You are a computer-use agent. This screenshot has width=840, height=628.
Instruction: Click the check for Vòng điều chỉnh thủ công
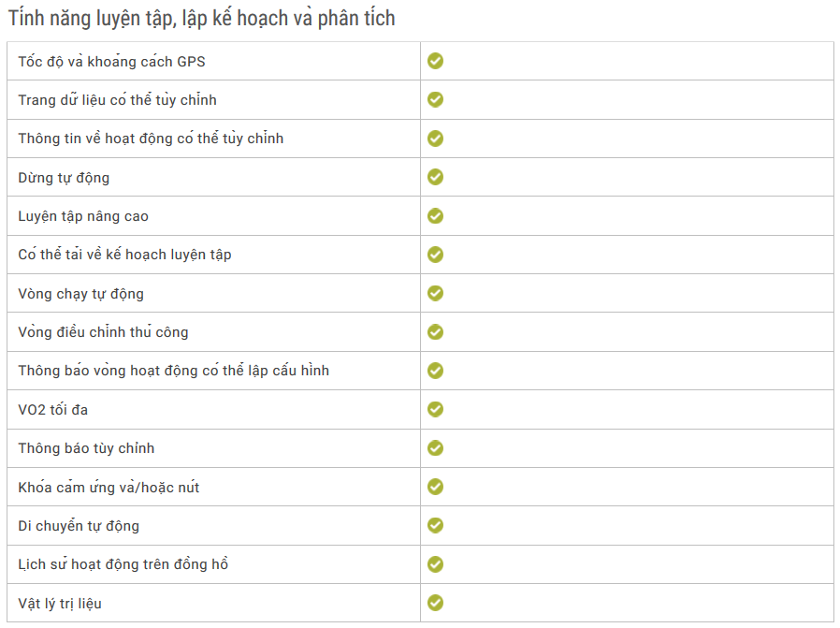tap(435, 331)
